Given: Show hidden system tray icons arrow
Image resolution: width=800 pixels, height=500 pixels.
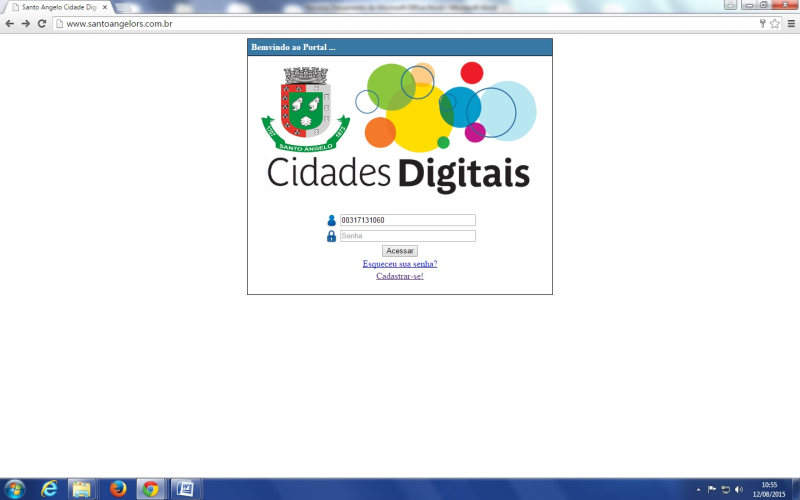Looking at the screenshot, I should (x=698, y=490).
